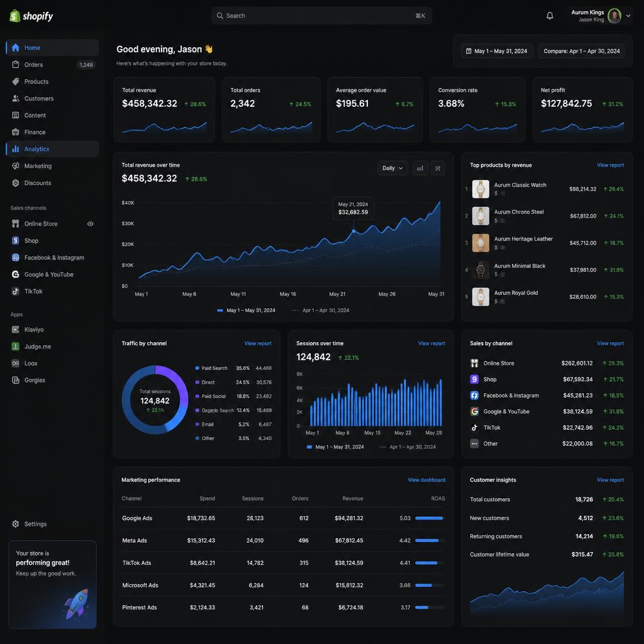This screenshot has width=644, height=644.
Task: Open Aurum Classic Watch product thumbnail
Action: tap(480, 189)
